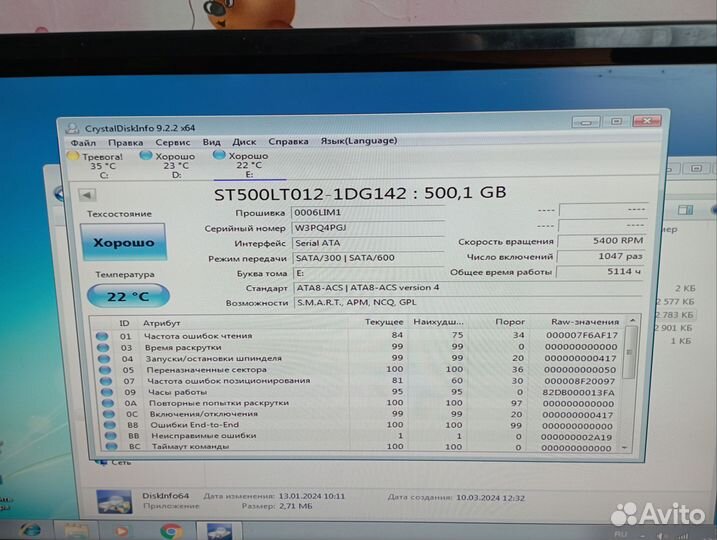
Task: Click the Атрибут column header
Action: [161, 323]
